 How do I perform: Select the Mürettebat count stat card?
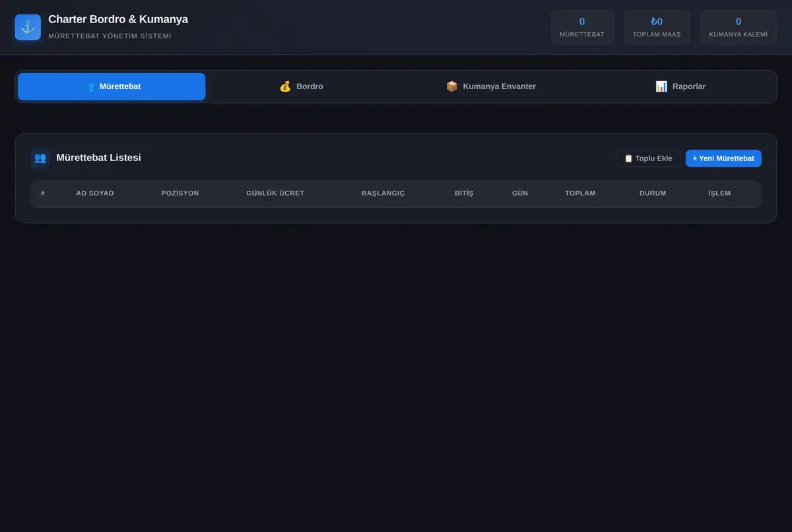pyautogui.click(x=582, y=27)
